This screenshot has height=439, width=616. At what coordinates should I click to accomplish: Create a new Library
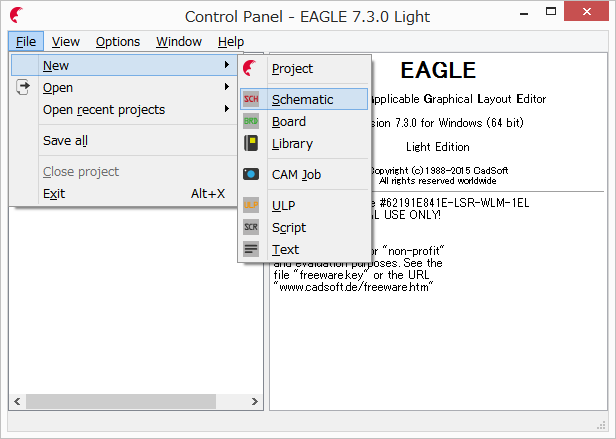tap(304, 143)
